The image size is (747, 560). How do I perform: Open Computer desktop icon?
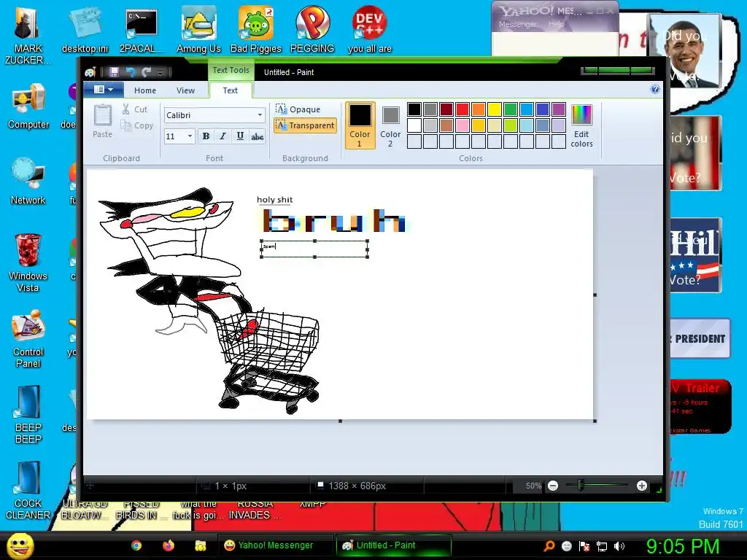28,106
